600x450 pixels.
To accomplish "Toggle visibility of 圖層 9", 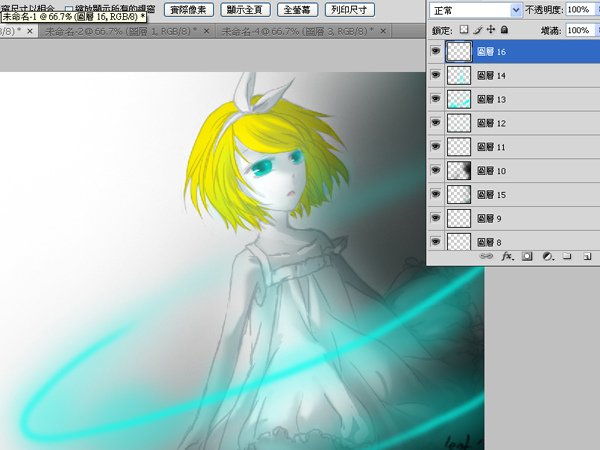I will (x=435, y=218).
